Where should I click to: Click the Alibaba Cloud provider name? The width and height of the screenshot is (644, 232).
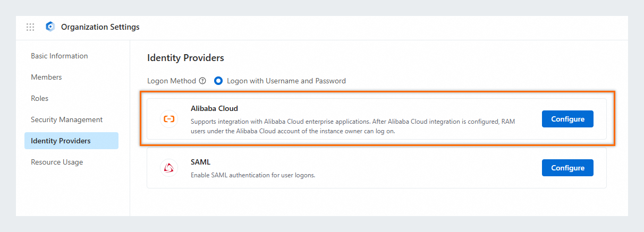[x=214, y=108]
